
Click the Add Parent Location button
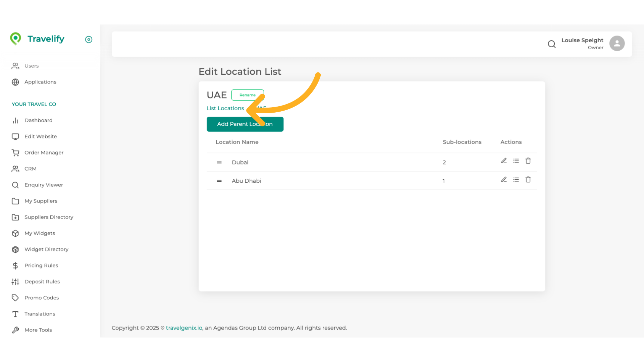click(245, 124)
